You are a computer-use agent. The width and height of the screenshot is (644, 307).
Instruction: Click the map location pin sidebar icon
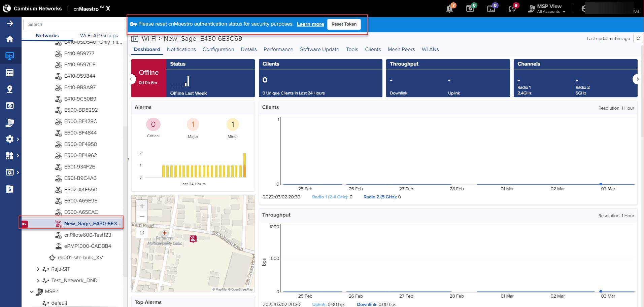click(x=10, y=89)
